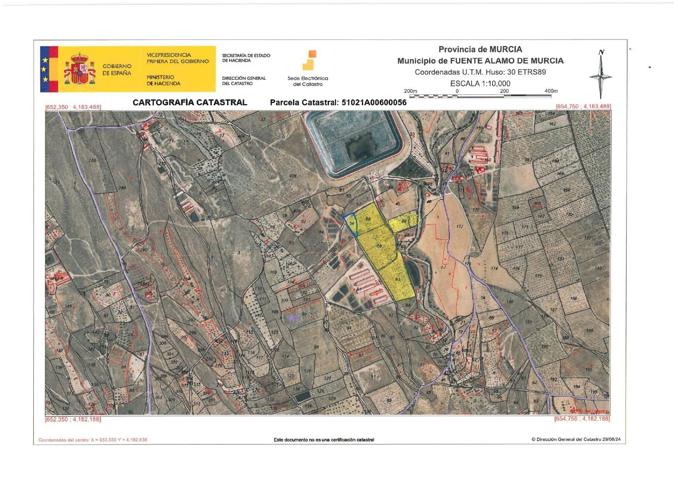
Task: Click the bottom-right coordinate label
Action: [582, 419]
